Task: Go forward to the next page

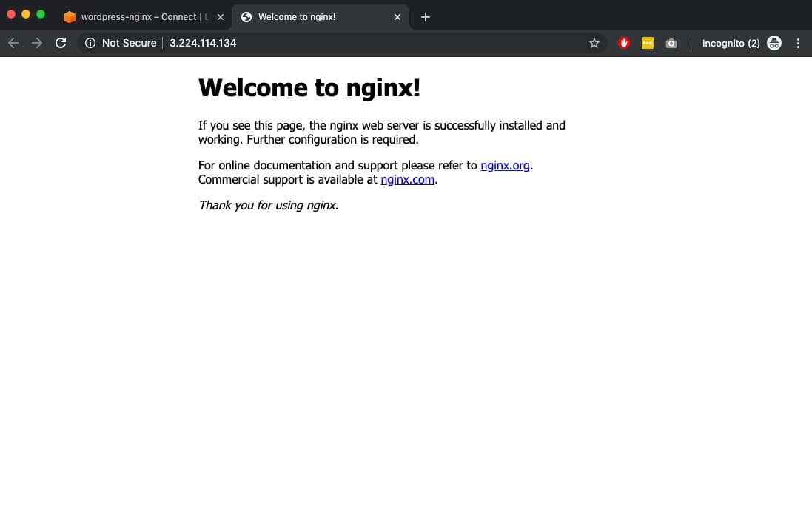Action: (x=37, y=43)
